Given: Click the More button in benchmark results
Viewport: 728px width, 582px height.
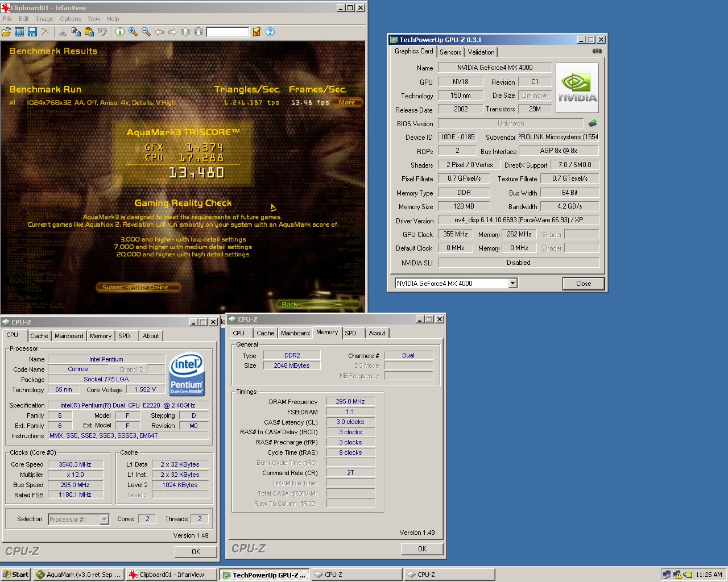Looking at the screenshot, I should pos(347,102).
